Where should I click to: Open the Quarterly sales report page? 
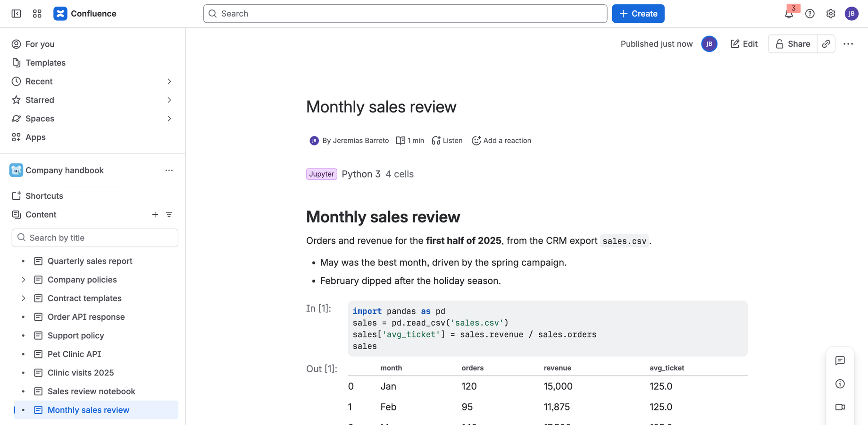tap(90, 261)
